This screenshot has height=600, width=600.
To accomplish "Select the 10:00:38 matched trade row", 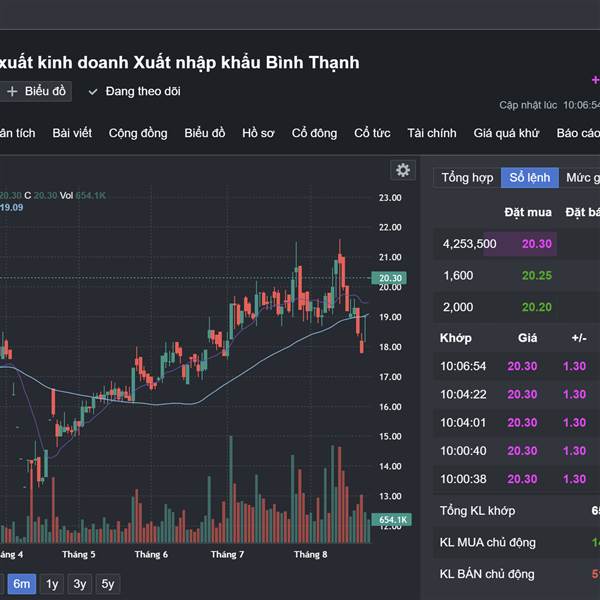I will [516, 479].
